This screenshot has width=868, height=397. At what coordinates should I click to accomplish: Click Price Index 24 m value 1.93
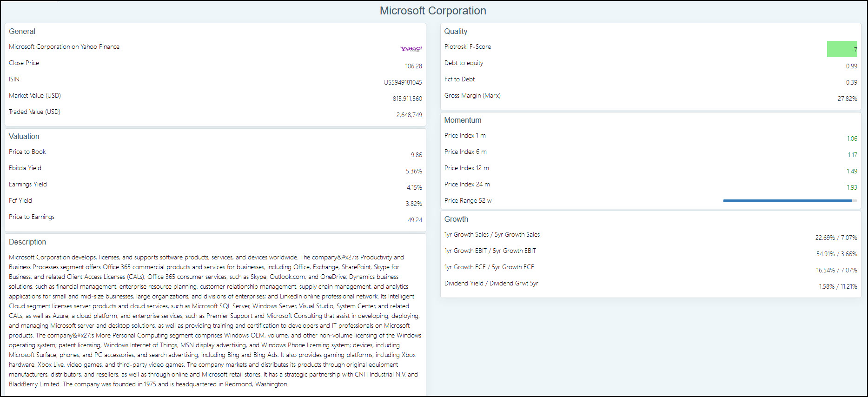pos(852,187)
